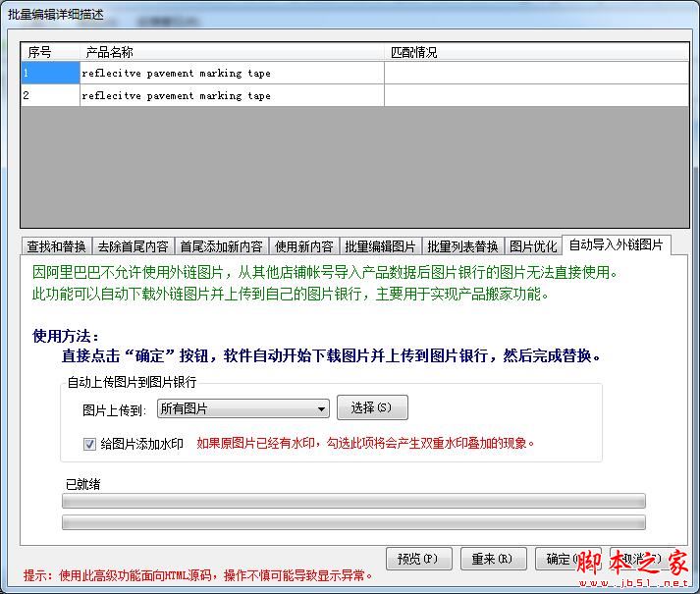Click the 预览(P) button
Screen dimensions: 700x594
click(419, 559)
